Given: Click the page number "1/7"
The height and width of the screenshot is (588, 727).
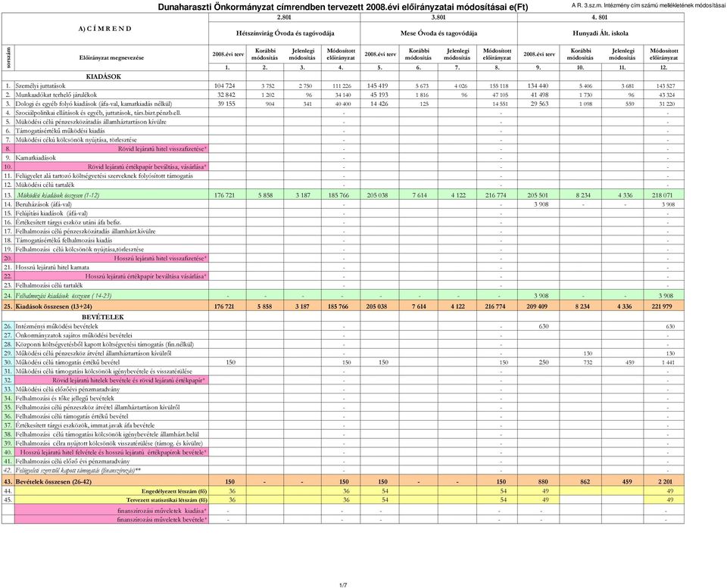Looking at the screenshot, I should [343, 585].
